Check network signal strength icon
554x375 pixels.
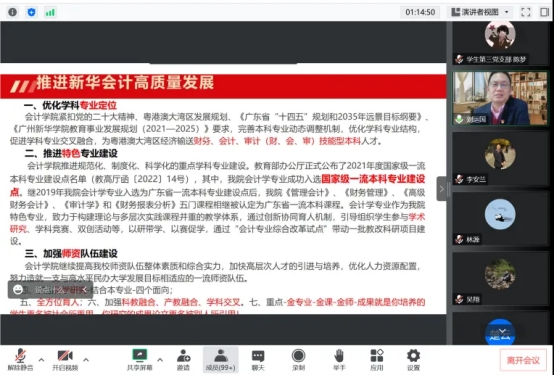[50, 12]
